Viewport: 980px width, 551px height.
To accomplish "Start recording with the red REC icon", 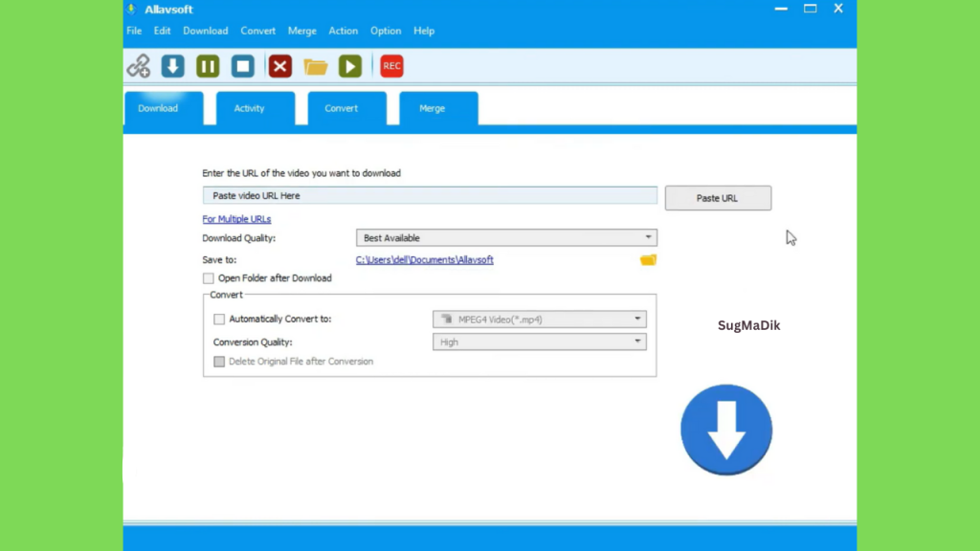I will coord(391,66).
